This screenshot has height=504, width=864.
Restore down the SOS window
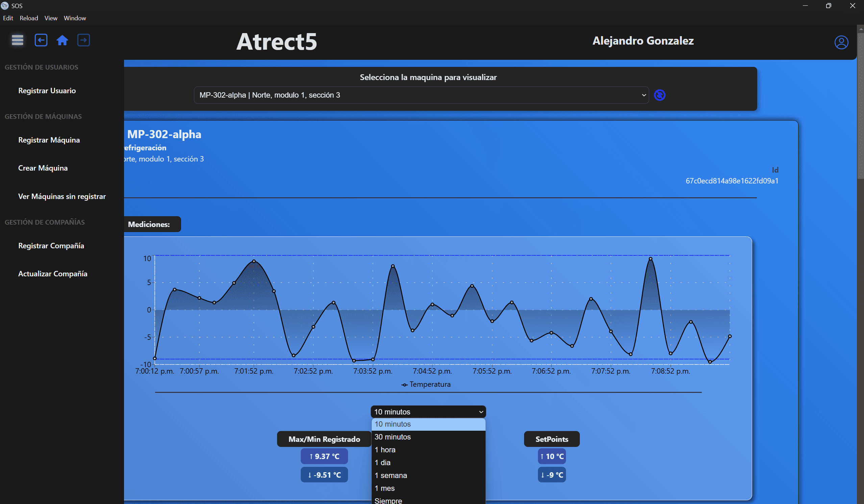[829, 5]
